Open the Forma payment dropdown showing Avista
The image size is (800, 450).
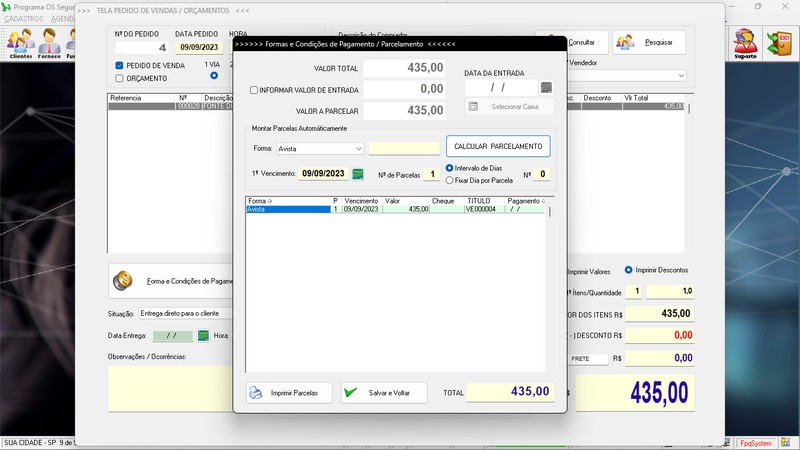coord(320,148)
